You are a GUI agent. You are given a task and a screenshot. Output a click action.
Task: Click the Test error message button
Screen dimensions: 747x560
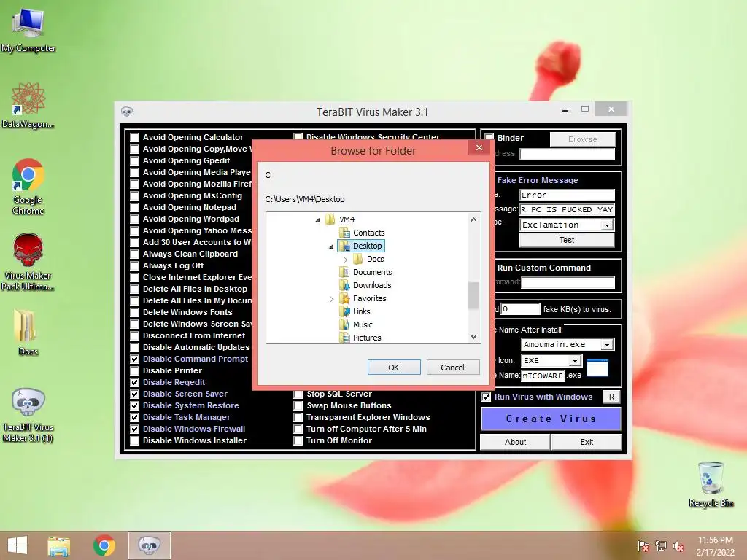567,241
